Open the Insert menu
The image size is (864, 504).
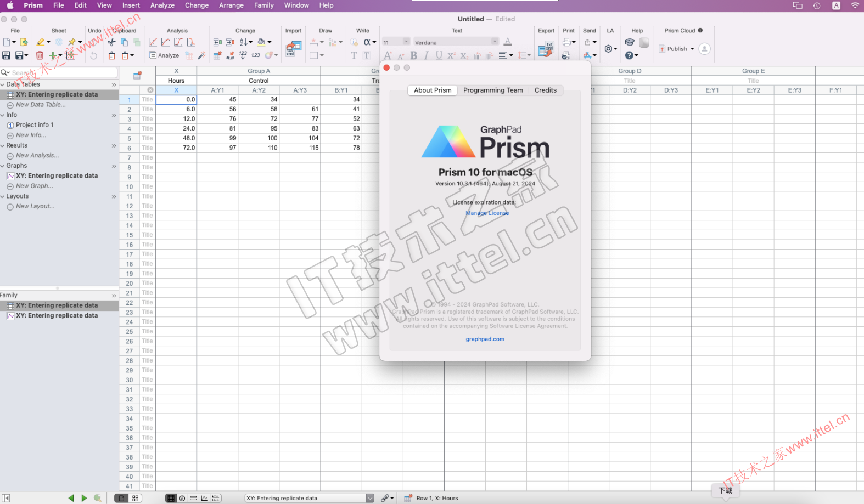[x=131, y=5]
